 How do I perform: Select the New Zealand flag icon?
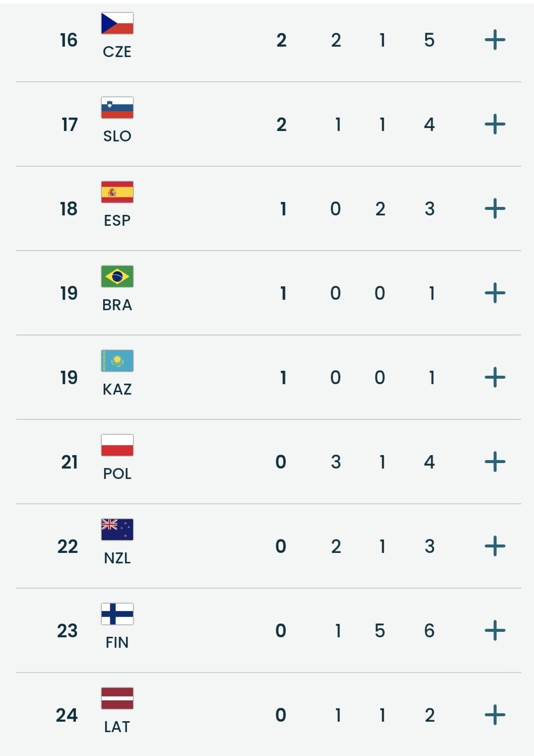(117, 530)
